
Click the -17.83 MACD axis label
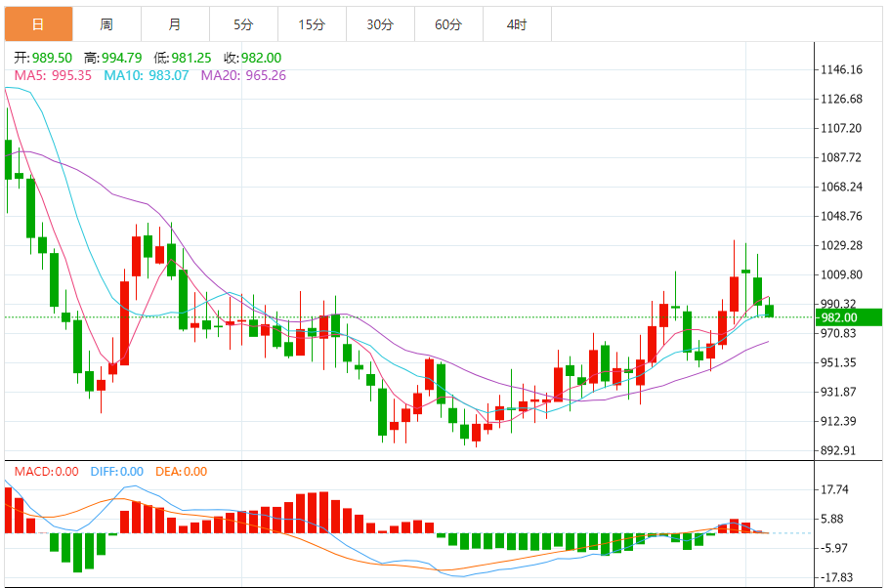(x=835, y=578)
